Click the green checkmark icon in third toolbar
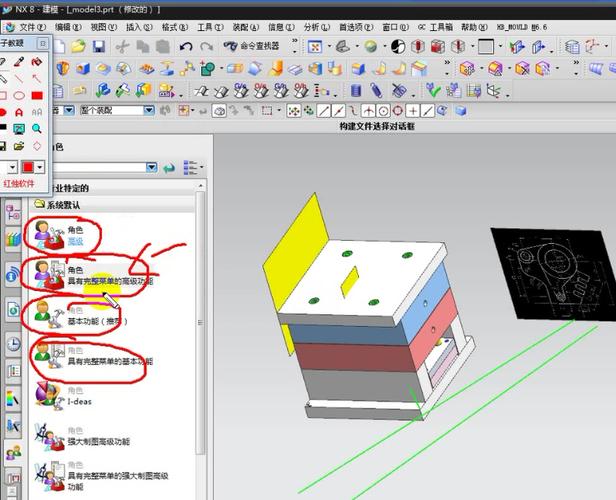This screenshot has width=616, height=500. point(433,91)
